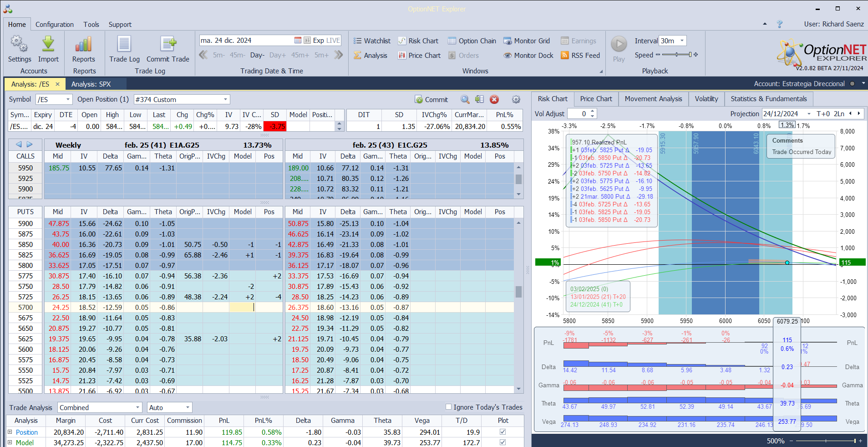The height and width of the screenshot is (447, 868).
Task: Jump forward with the double right arrow
Action: pyautogui.click(x=338, y=55)
